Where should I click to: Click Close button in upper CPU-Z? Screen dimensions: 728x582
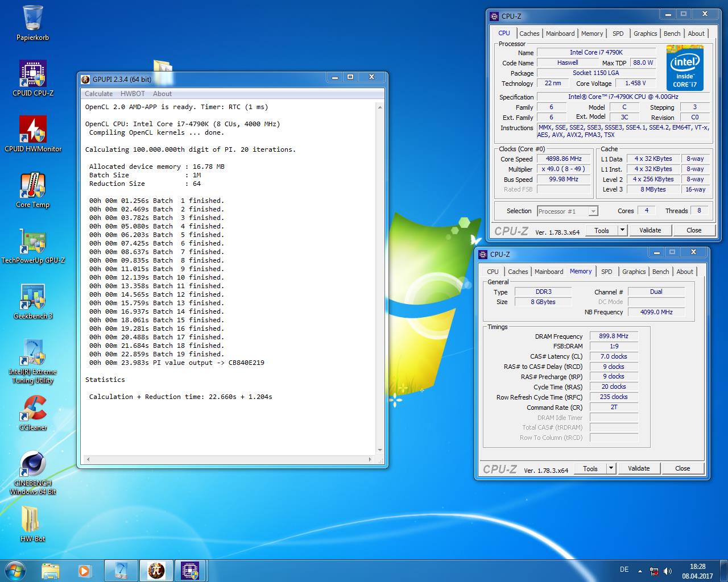(694, 230)
